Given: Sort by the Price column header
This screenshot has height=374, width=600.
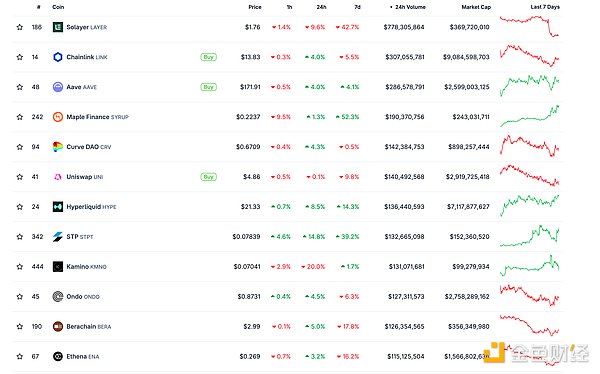Looking at the screenshot, I should 255,7.
